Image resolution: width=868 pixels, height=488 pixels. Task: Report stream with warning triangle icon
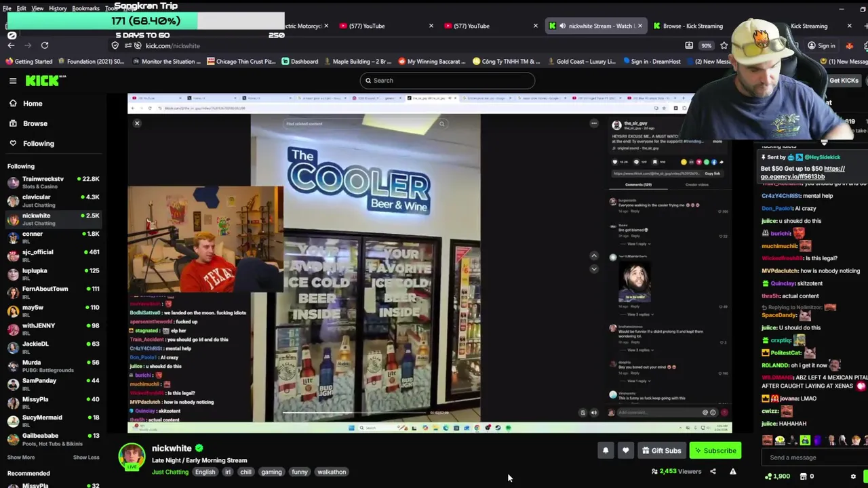pyautogui.click(x=733, y=472)
